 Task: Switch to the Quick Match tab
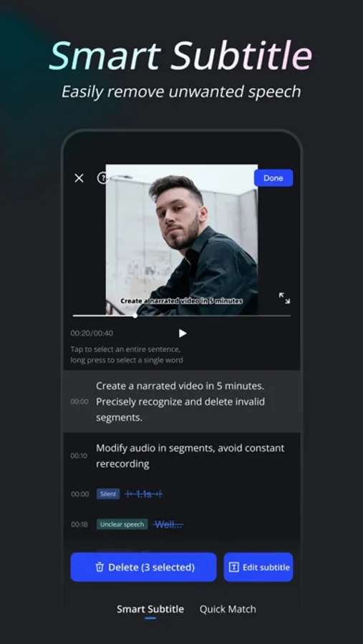coord(228,609)
